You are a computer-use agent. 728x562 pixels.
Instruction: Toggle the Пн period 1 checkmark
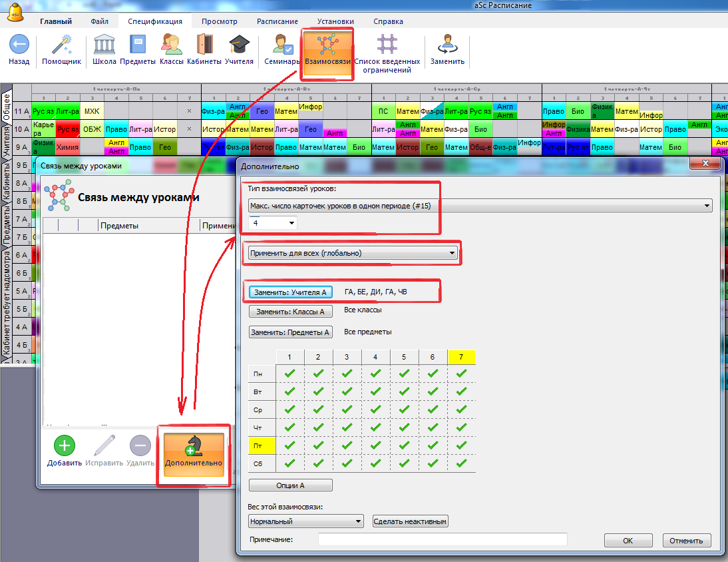coord(289,374)
